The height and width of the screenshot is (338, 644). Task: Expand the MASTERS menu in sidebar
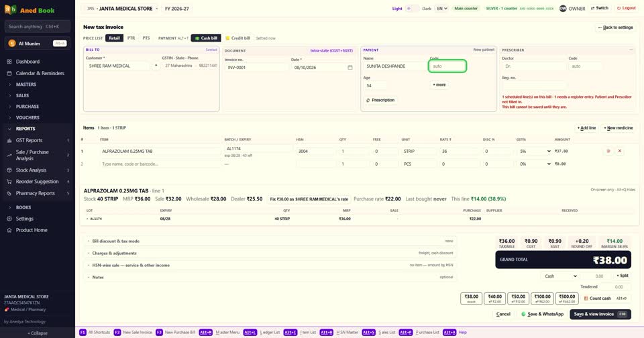[x=26, y=84]
